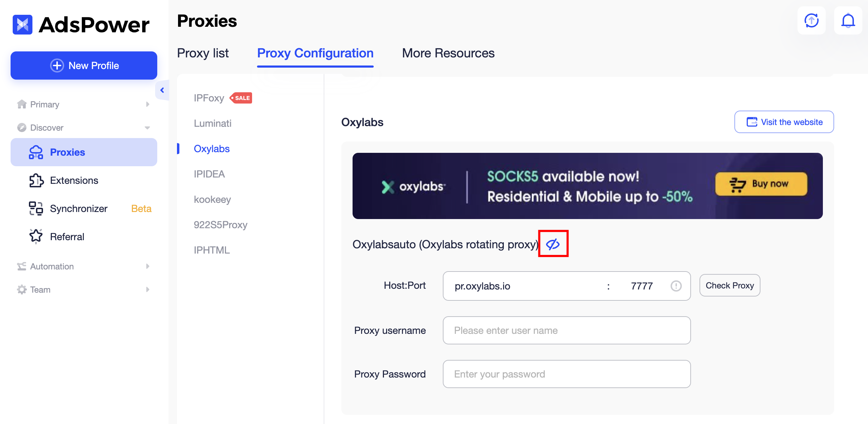
Task: Expand the Team section
Action: tap(148, 289)
